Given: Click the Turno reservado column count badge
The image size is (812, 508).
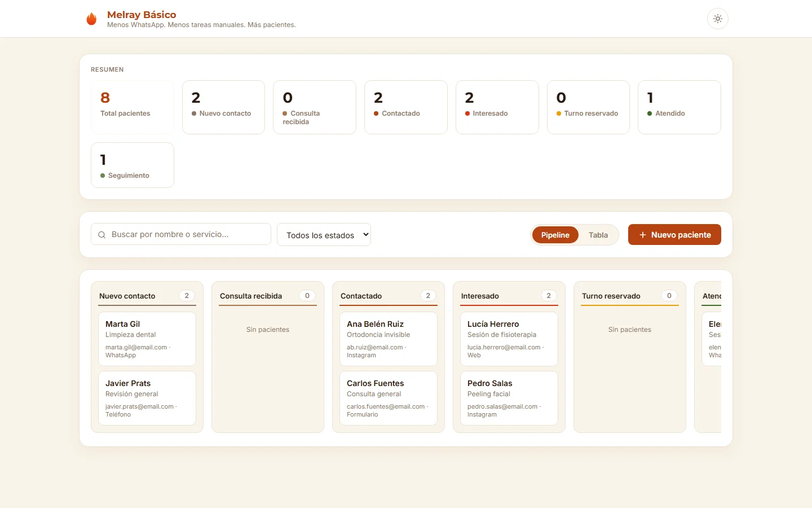Looking at the screenshot, I should (669, 296).
